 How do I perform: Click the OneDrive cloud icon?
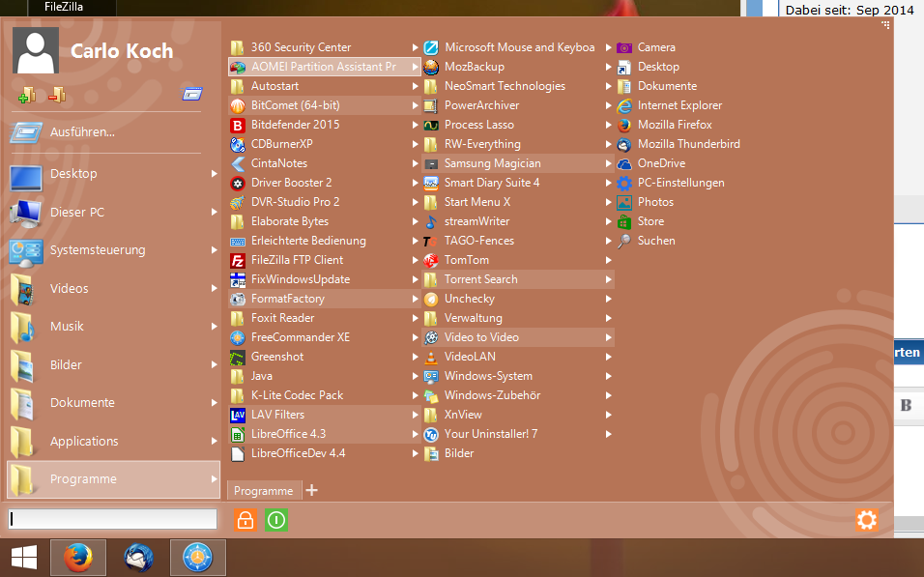coord(624,164)
